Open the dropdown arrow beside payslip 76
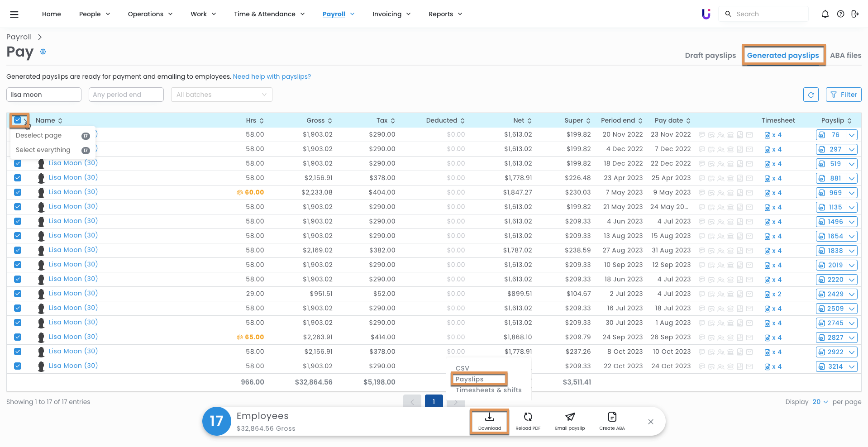This screenshot has width=868, height=447. 852,135
